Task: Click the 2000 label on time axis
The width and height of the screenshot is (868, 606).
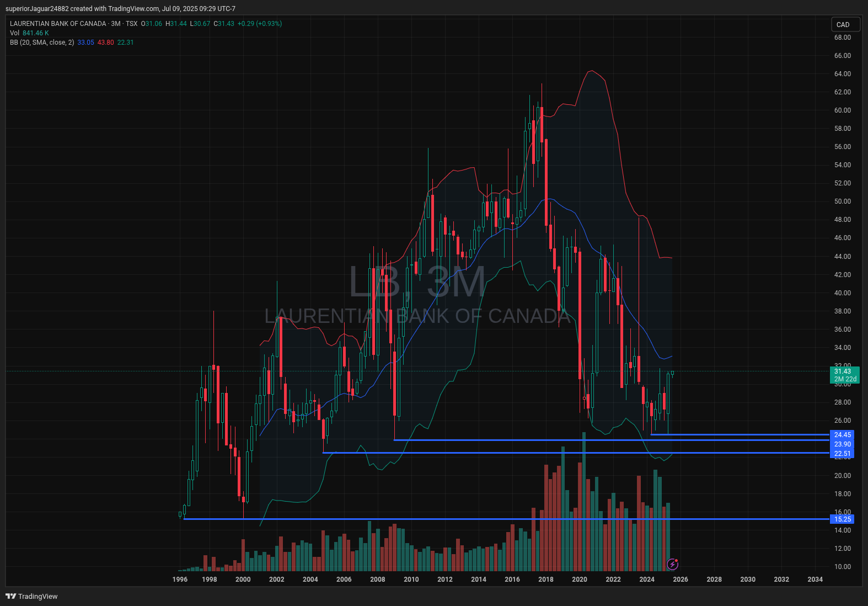Action: [243, 580]
